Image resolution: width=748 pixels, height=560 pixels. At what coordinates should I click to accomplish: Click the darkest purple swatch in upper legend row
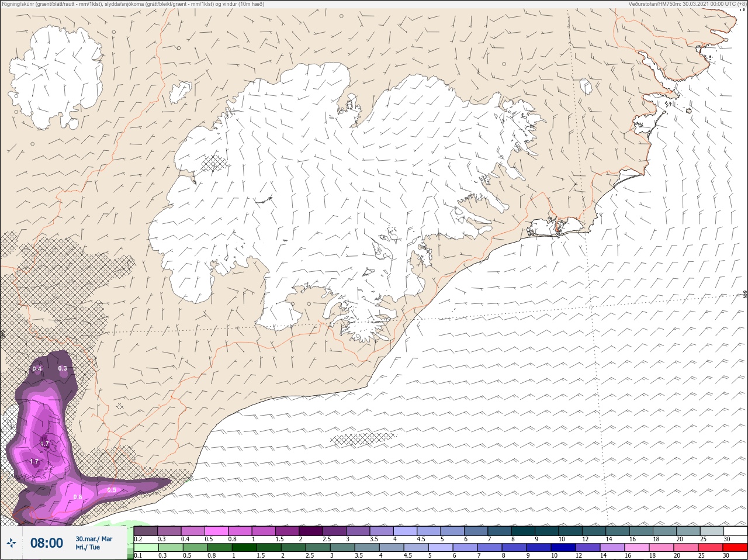310,531
